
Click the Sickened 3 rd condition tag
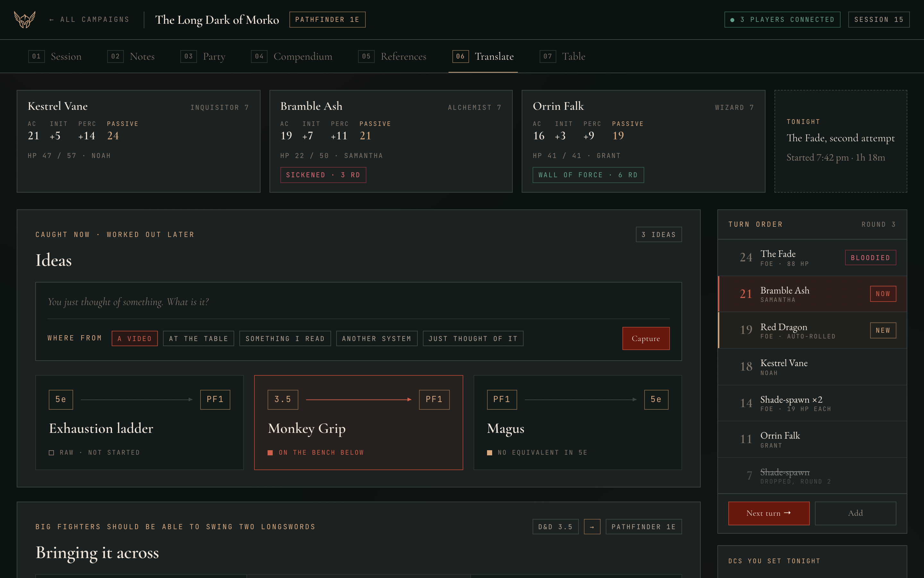323,175
